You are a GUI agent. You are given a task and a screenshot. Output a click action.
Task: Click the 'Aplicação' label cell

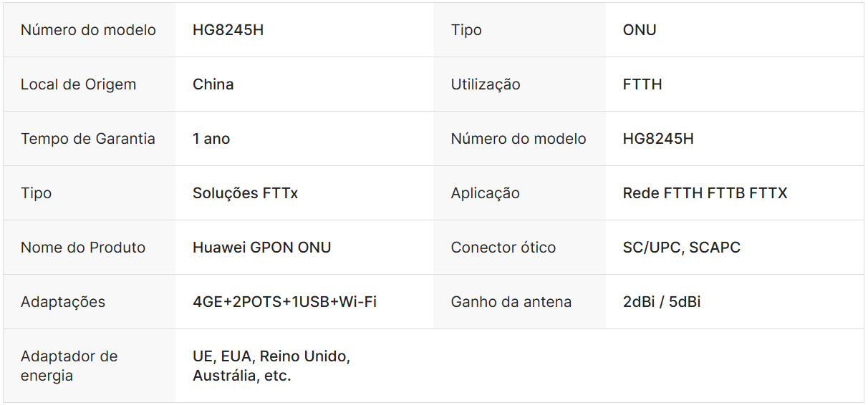click(486, 193)
